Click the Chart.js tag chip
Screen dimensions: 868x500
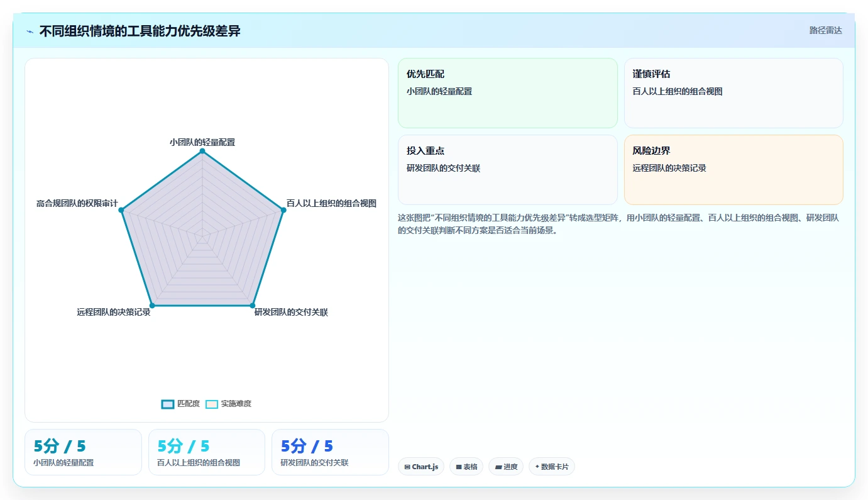421,467
